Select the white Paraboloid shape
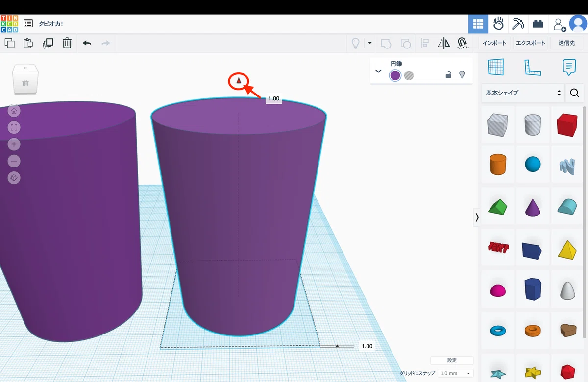The height and width of the screenshot is (382, 588). (x=567, y=290)
